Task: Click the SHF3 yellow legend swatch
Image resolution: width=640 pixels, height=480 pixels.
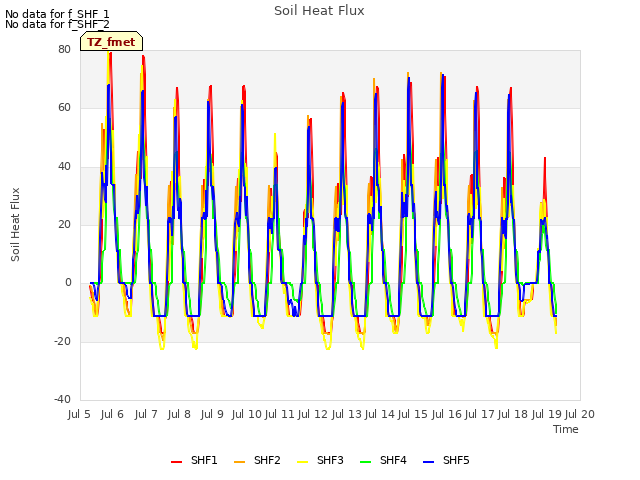Action: [302, 462]
